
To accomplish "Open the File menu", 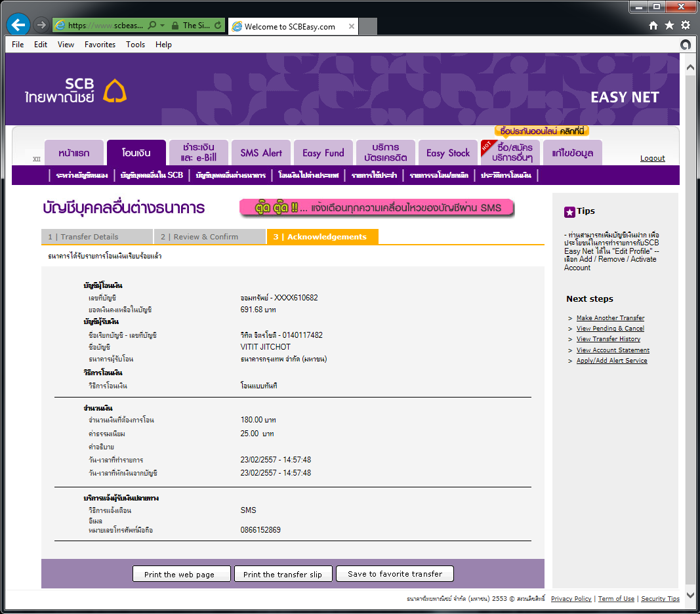I will (18, 45).
